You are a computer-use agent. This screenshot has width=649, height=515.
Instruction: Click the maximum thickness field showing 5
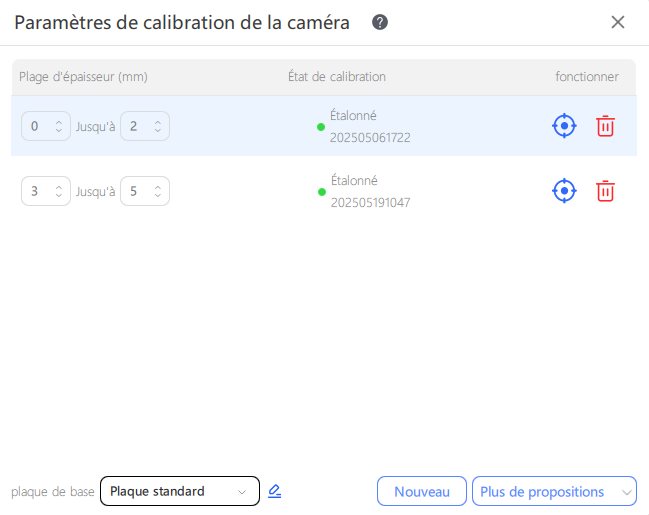pos(145,191)
